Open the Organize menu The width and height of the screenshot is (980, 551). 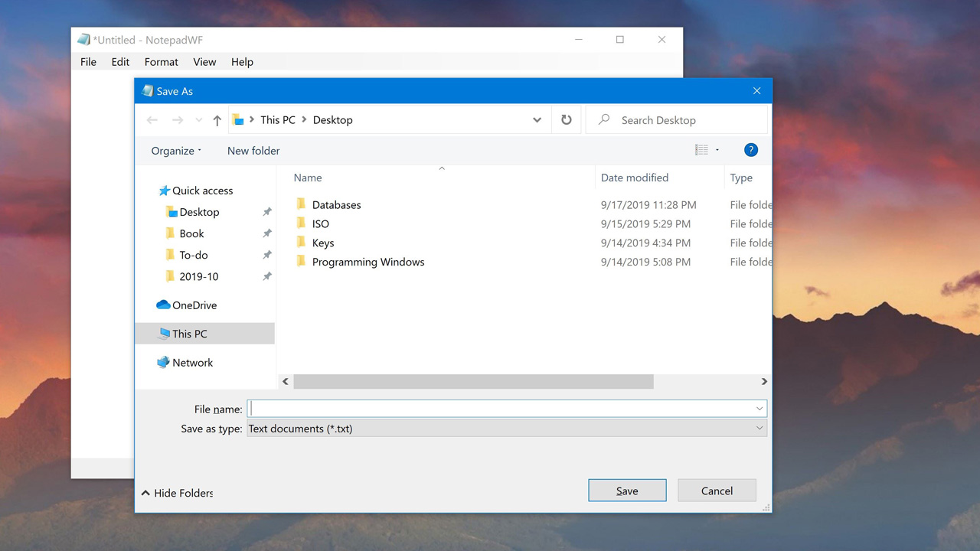[176, 151]
